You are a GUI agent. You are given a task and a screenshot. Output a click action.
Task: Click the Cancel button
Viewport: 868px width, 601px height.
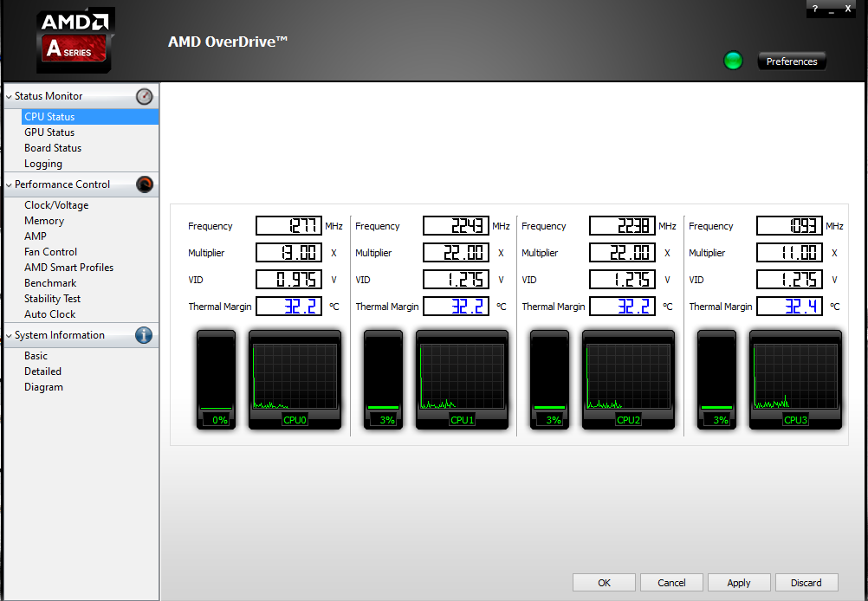(671, 583)
